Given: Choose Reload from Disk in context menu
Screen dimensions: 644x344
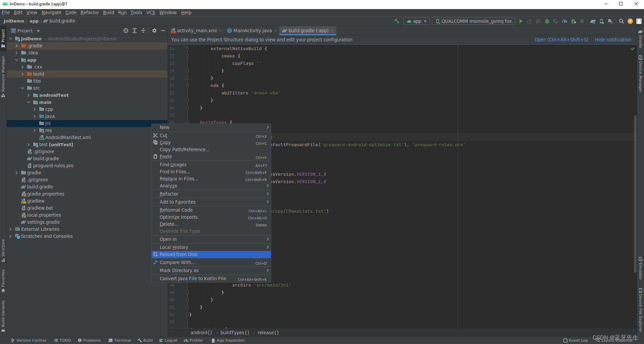Looking at the screenshot, I should tap(178, 254).
